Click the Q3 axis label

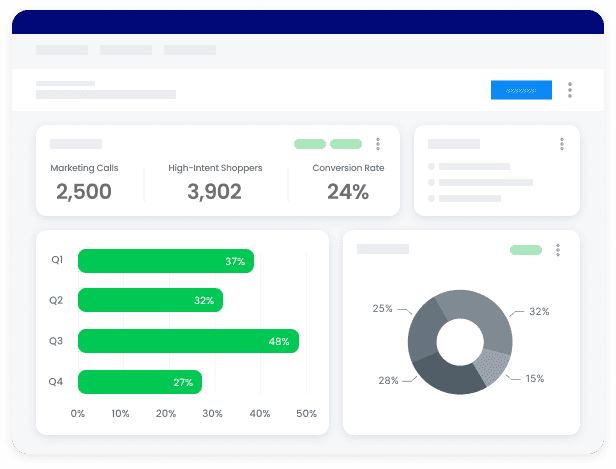coord(56,341)
